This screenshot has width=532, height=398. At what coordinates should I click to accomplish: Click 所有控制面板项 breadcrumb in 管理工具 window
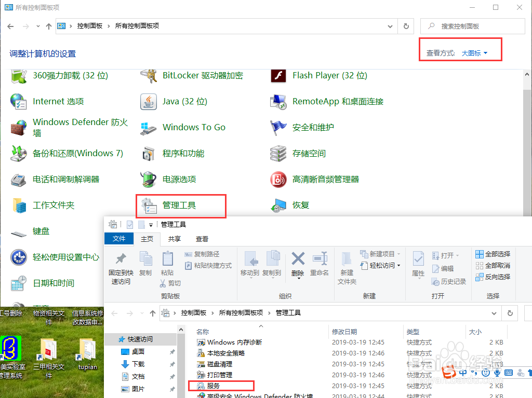point(241,313)
